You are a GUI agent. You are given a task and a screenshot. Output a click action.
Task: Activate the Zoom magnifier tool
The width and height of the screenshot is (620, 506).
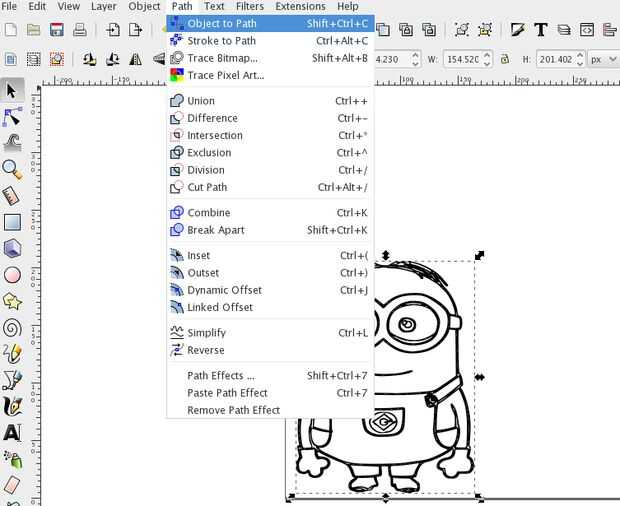pyautogui.click(x=12, y=170)
